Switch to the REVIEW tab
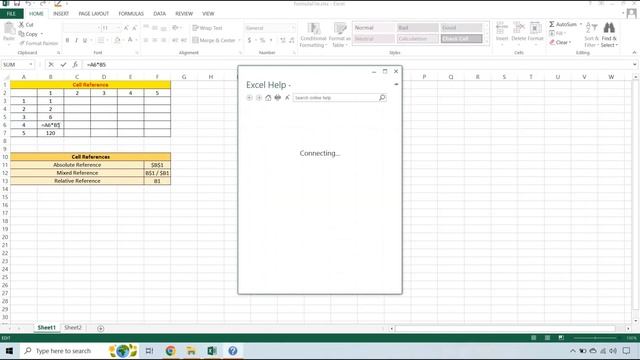The height and width of the screenshot is (360, 640). 184,13
